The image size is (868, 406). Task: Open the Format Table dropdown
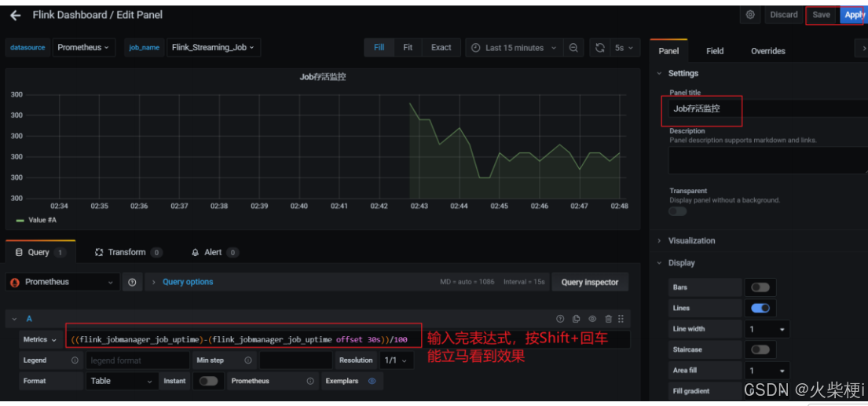click(x=122, y=381)
